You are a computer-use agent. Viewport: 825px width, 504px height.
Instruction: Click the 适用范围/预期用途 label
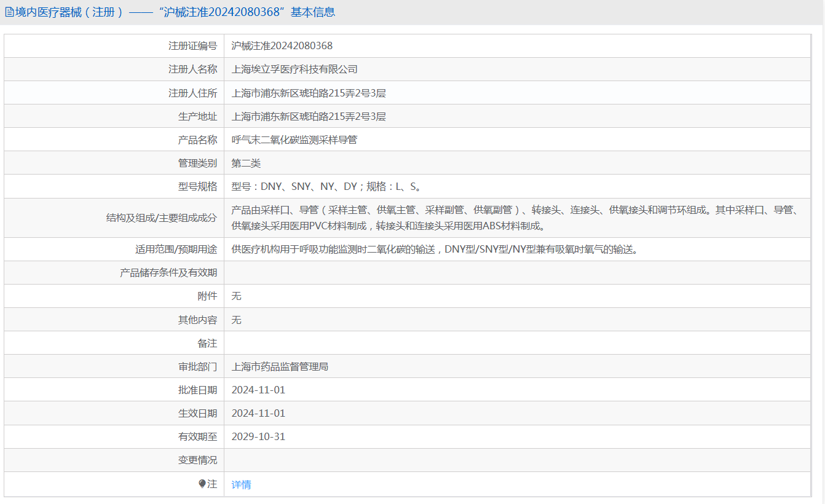(176, 250)
